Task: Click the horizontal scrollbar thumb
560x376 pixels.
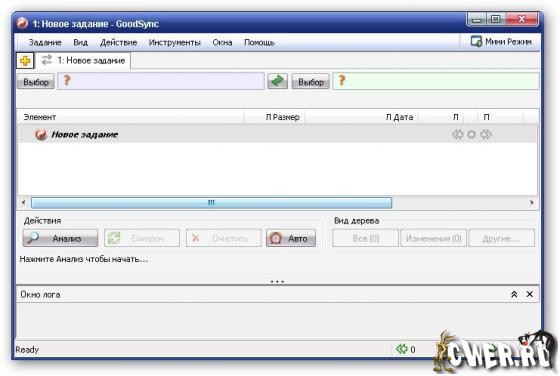Action: (211, 203)
